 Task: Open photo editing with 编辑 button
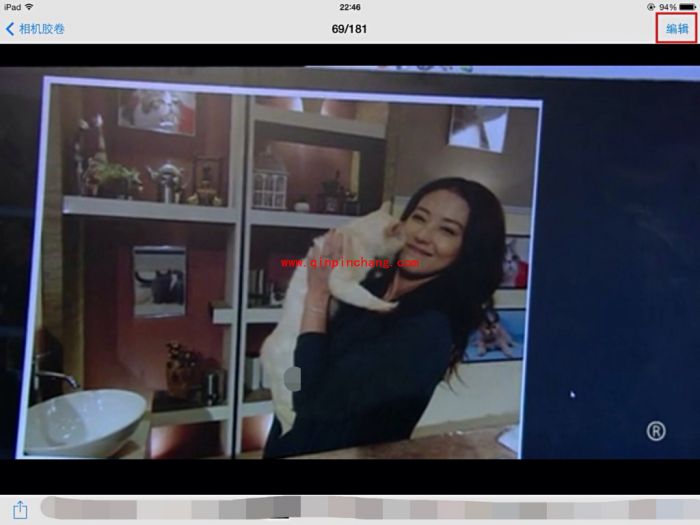click(x=677, y=29)
